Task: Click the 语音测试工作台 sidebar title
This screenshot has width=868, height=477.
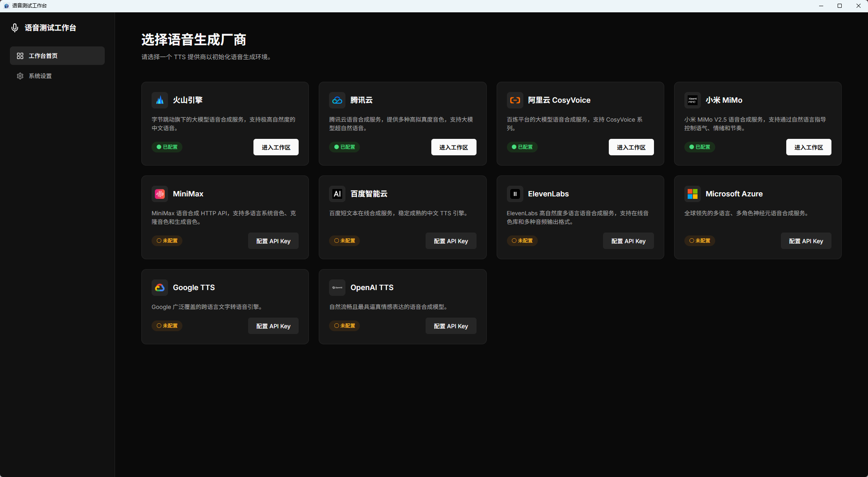Action: tap(51, 28)
